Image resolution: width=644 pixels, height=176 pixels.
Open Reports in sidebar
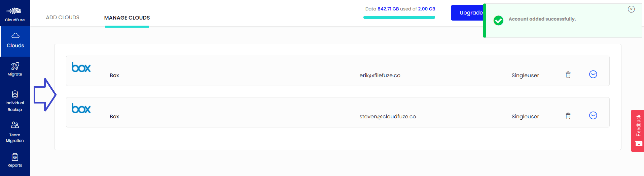(x=15, y=160)
